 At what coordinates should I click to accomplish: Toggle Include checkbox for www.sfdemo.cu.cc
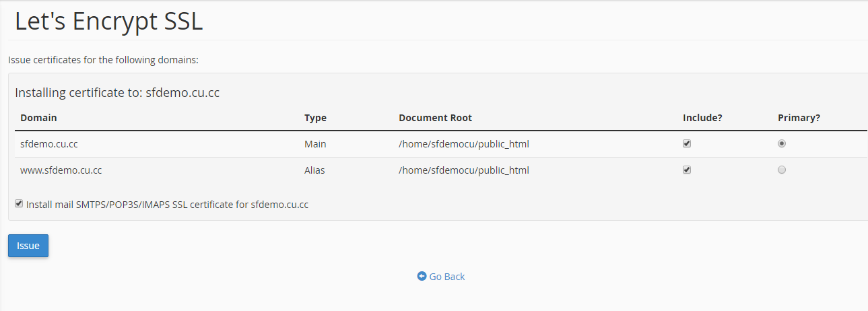point(687,170)
